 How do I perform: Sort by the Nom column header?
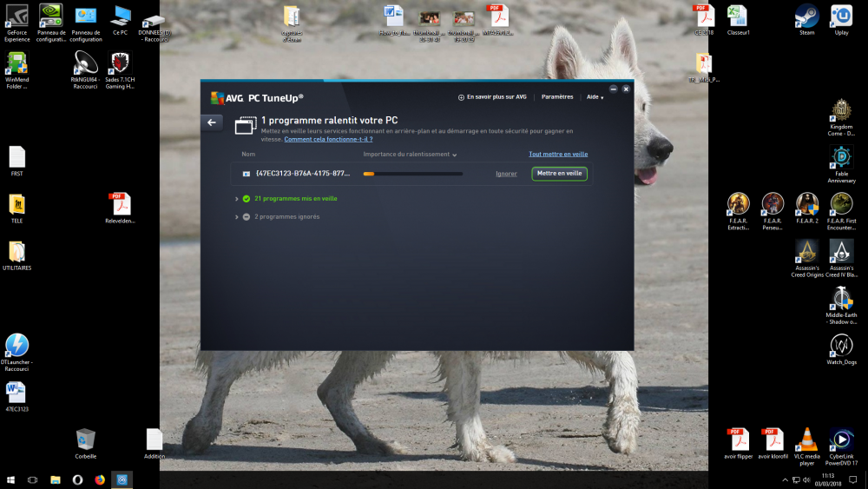click(x=248, y=155)
